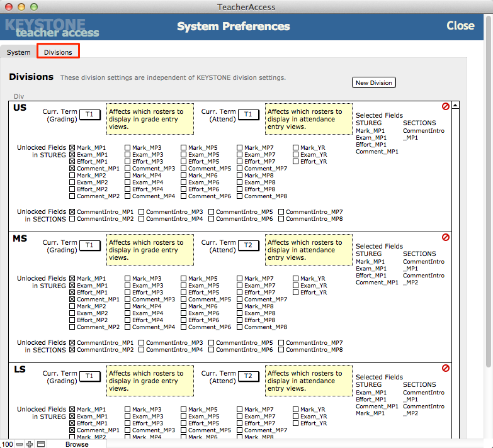
Task: Click the red delete icon for LS division
Action: pyautogui.click(x=446, y=368)
